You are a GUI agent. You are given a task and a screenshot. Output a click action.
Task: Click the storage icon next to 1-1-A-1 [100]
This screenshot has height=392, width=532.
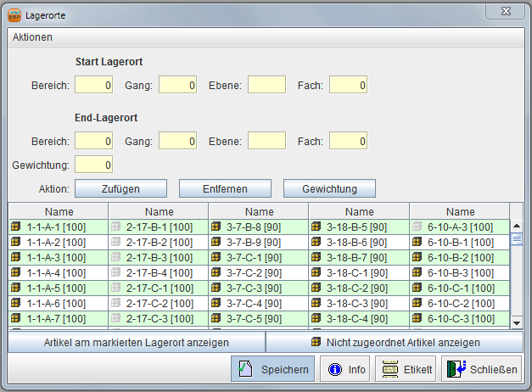15,227
